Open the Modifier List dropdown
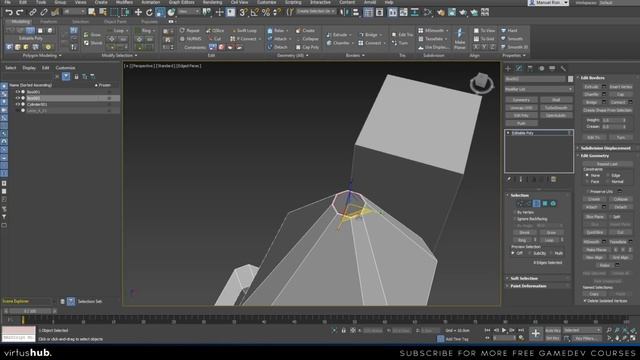This screenshot has width=640, height=360. click(538, 89)
